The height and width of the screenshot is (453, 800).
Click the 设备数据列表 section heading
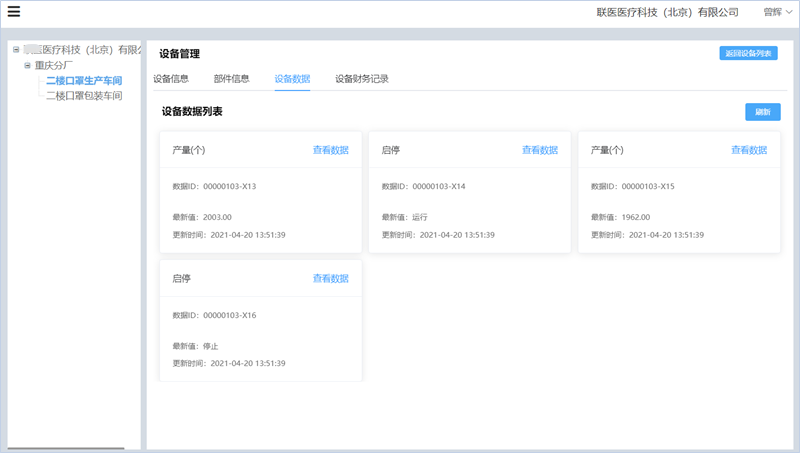[192, 112]
